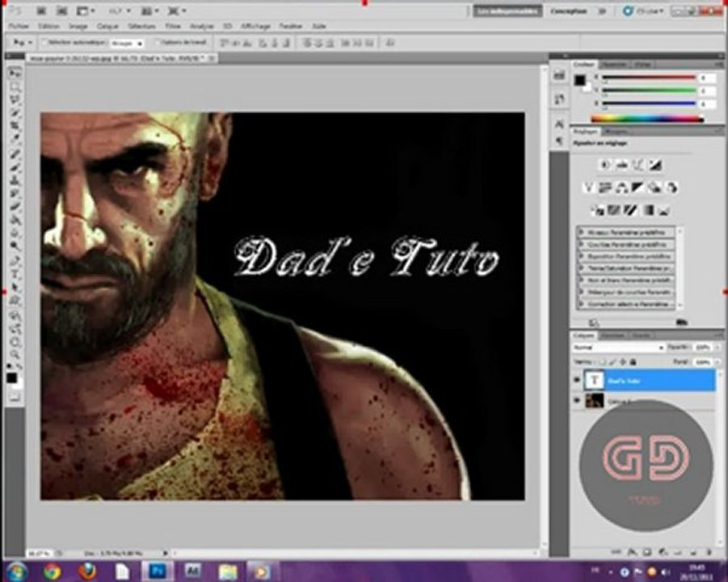This screenshot has width=728, height=582.
Task: Click the green slider in Couleur
Action: (x=649, y=90)
